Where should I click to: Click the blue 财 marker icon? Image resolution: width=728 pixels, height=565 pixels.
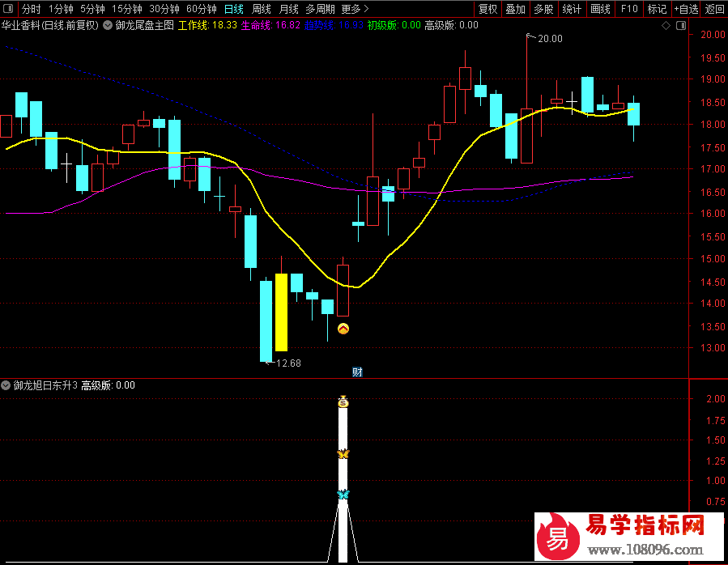[x=357, y=372]
